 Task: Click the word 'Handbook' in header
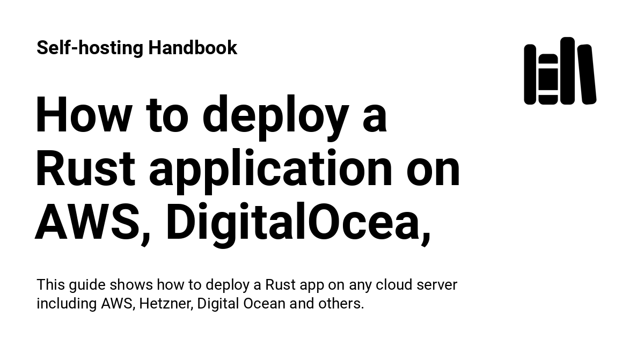click(x=193, y=48)
